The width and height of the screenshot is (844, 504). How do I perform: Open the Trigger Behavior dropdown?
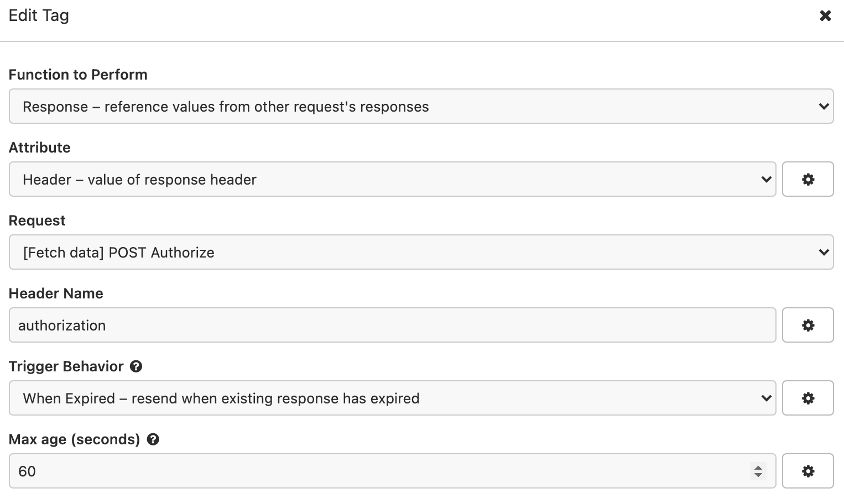tap(392, 398)
